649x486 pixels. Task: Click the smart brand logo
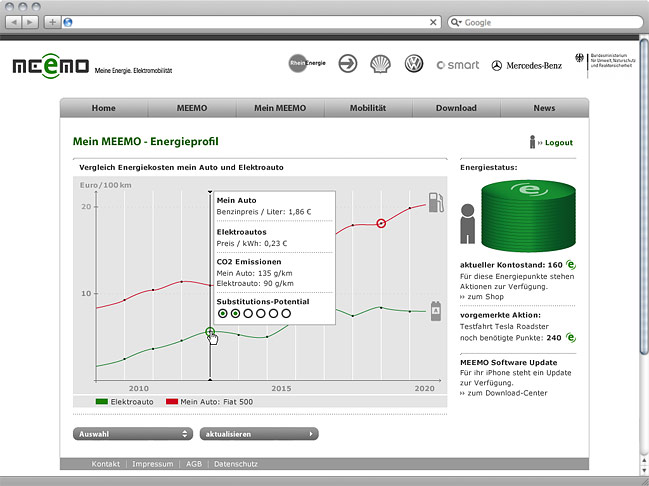pos(458,65)
